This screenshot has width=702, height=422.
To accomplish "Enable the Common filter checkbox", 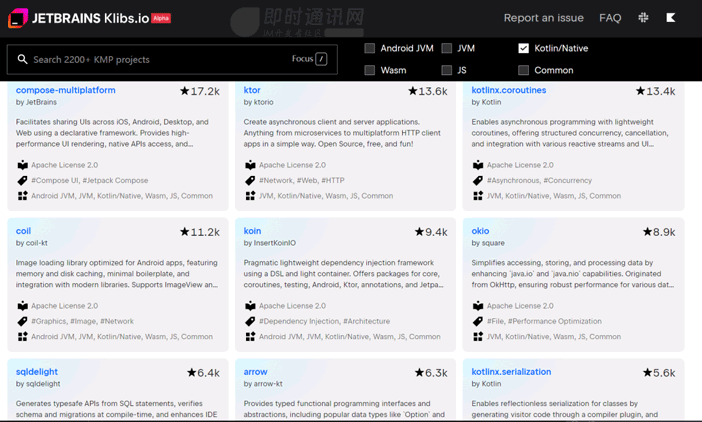I will tap(523, 70).
